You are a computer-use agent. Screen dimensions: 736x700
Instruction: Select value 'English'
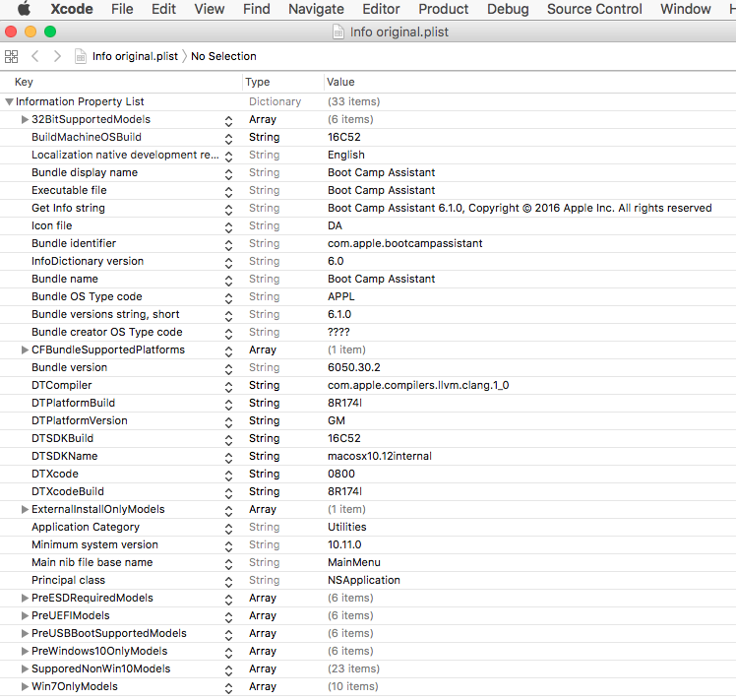pyautogui.click(x=346, y=155)
